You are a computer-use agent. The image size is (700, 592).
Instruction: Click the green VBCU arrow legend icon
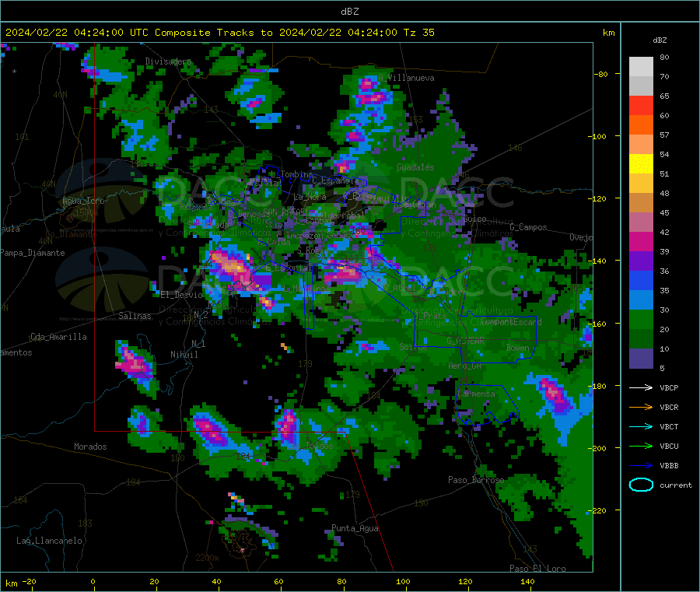pos(641,446)
